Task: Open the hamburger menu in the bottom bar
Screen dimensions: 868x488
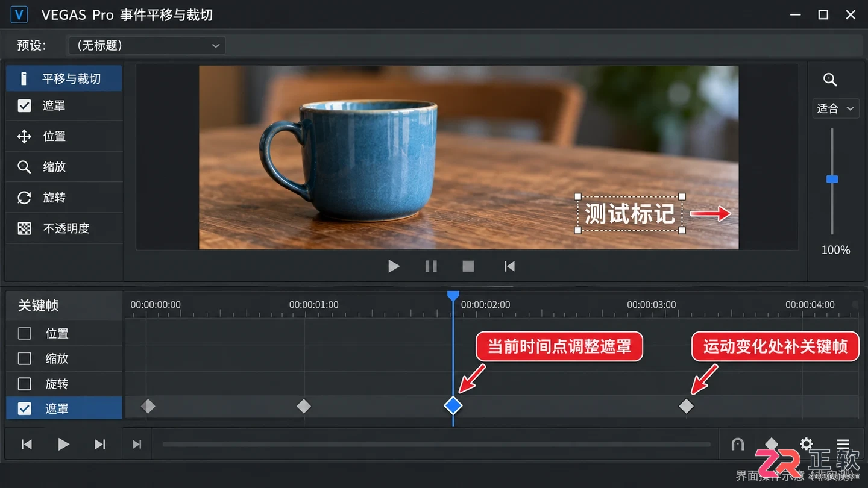Action: (843, 445)
